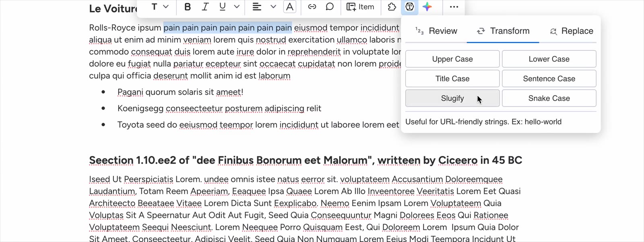
Task: Click the 'Seection 1.10.ee2' heading
Action: 305,160
